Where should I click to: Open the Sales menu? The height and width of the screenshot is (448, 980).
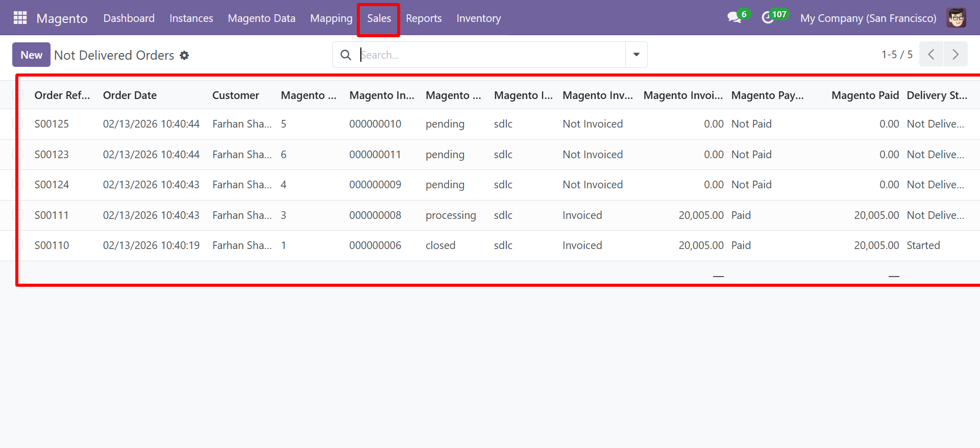(379, 18)
